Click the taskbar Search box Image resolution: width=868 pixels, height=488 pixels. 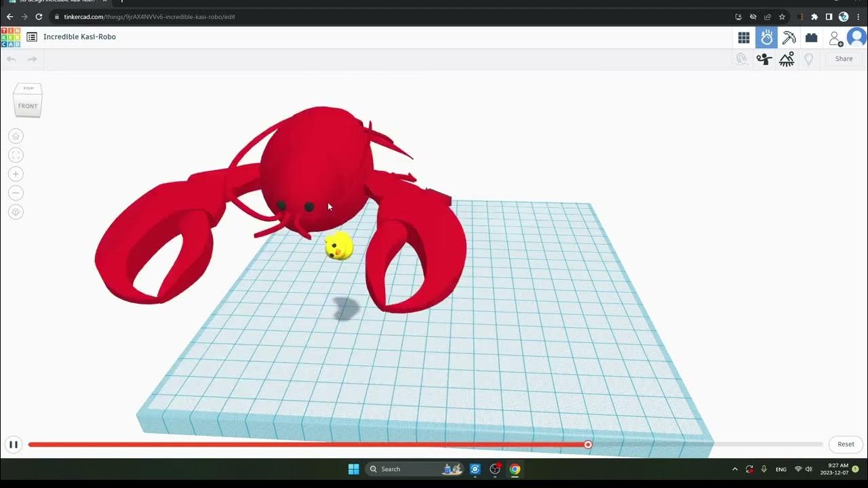415,469
